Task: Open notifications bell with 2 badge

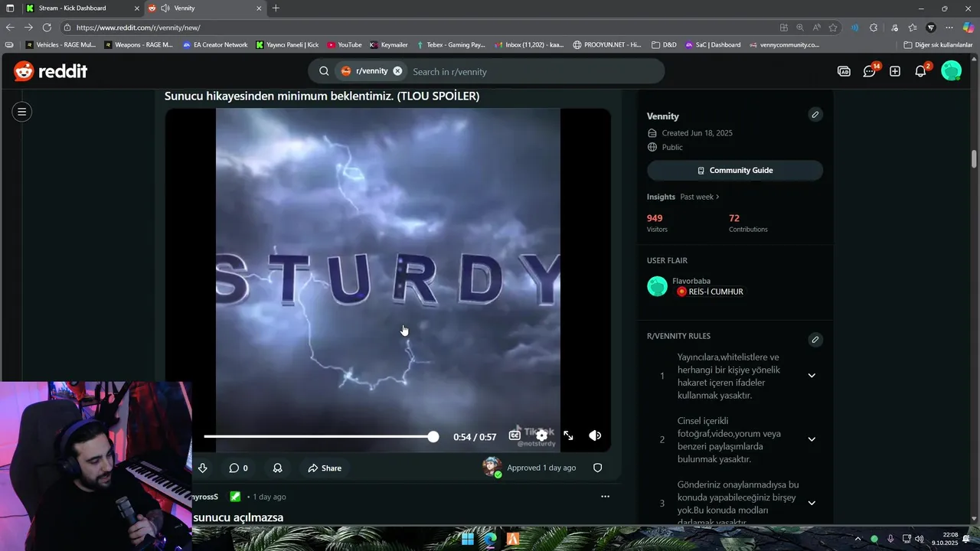Action: tap(921, 71)
